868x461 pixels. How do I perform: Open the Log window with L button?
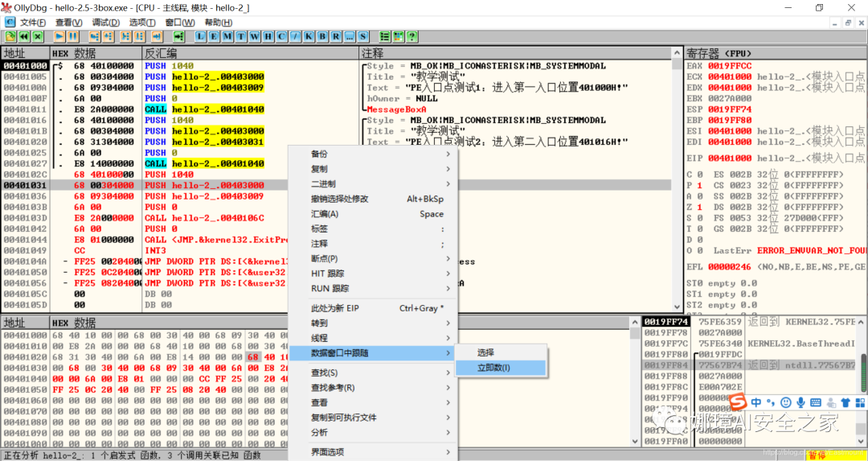200,36
